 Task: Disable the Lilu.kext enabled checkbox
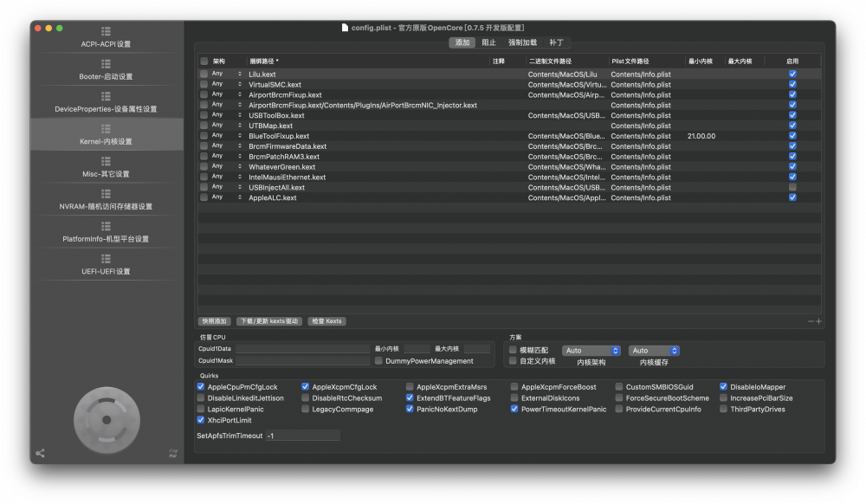click(792, 74)
